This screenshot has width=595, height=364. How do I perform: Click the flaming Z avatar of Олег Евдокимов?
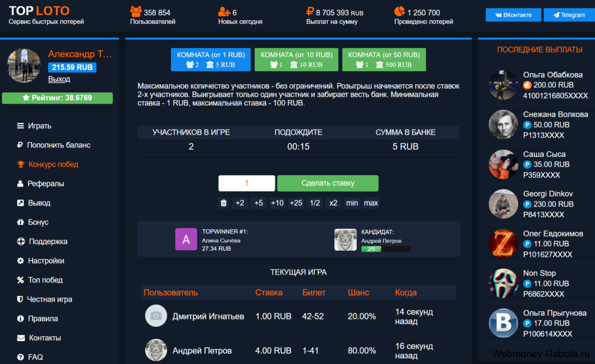[503, 244]
